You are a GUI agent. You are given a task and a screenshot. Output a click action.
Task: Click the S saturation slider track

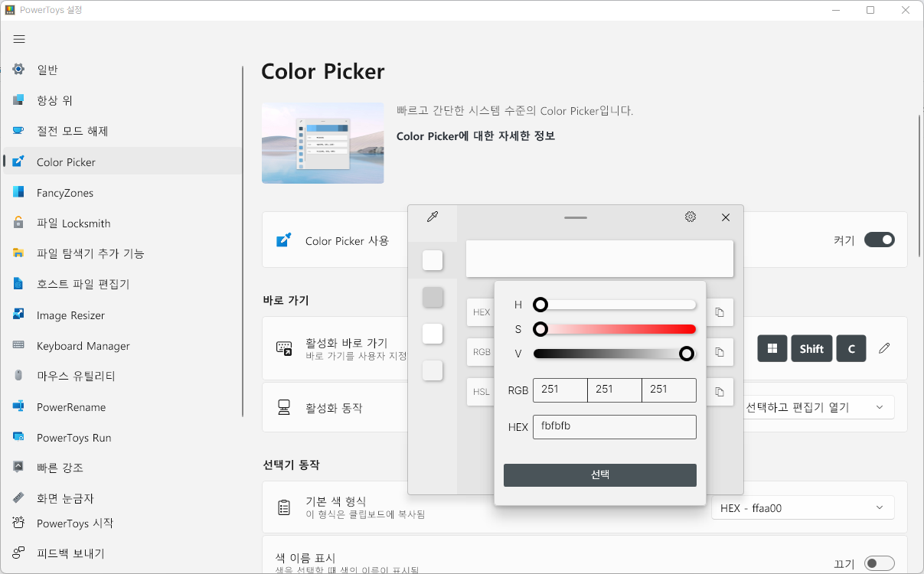(x=615, y=329)
